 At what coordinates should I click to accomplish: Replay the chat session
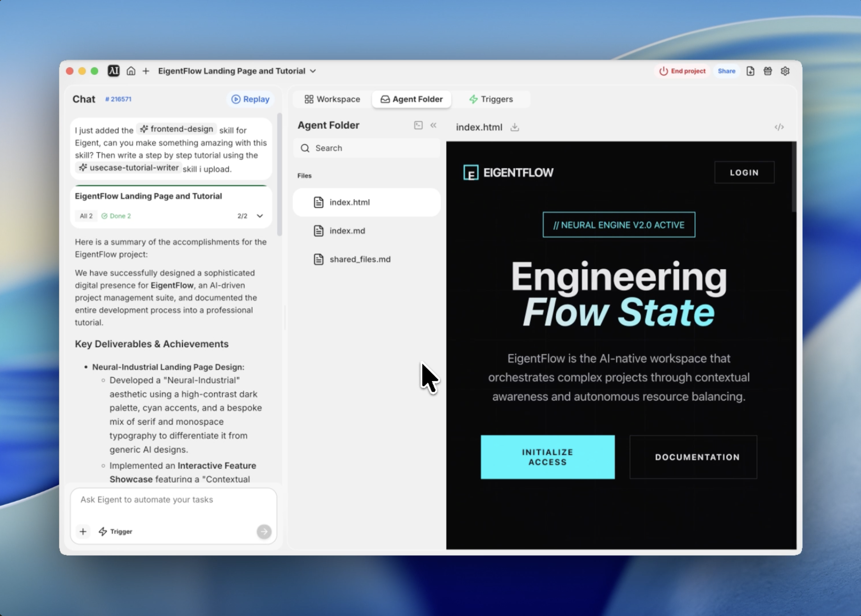[250, 99]
